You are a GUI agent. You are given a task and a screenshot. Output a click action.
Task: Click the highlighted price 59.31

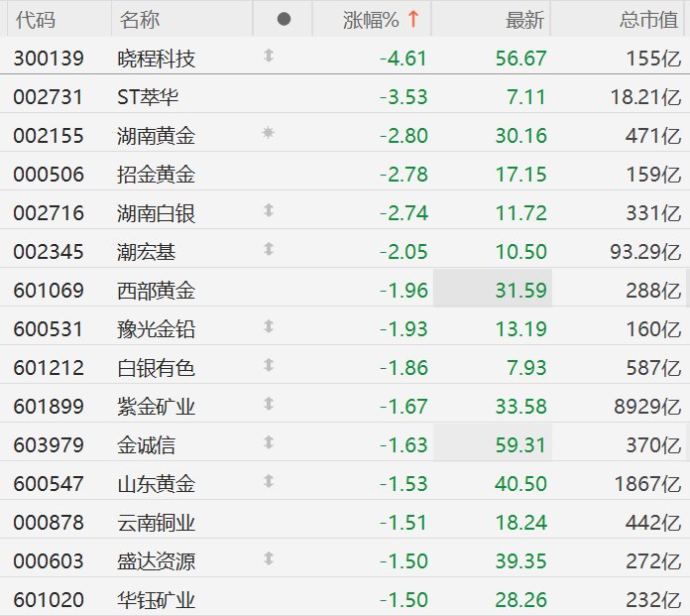(x=524, y=445)
